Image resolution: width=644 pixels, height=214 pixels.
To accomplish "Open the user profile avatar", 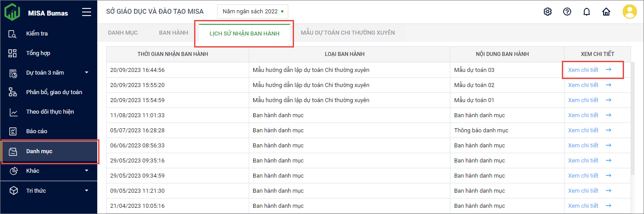I will click(x=630, y=12).
